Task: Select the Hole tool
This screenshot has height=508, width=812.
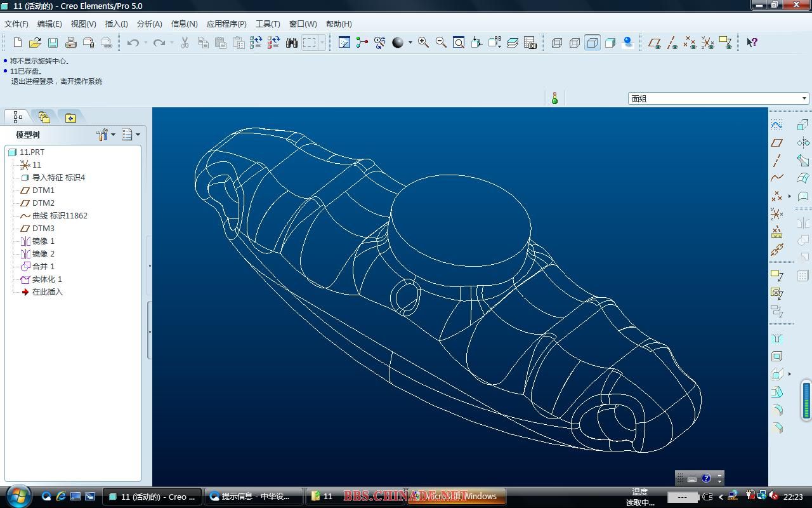Action: tap(776, 338)
